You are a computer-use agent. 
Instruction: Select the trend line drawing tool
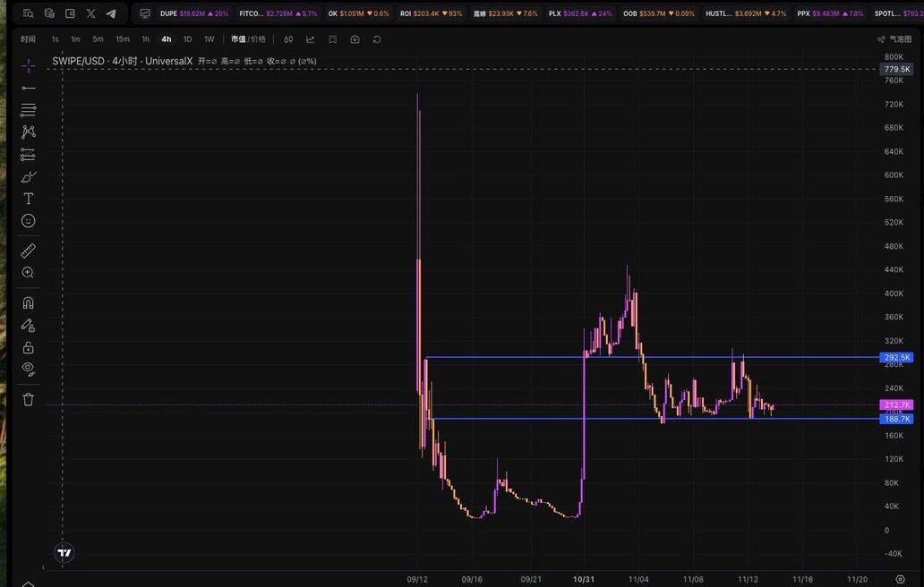point(29,88)
